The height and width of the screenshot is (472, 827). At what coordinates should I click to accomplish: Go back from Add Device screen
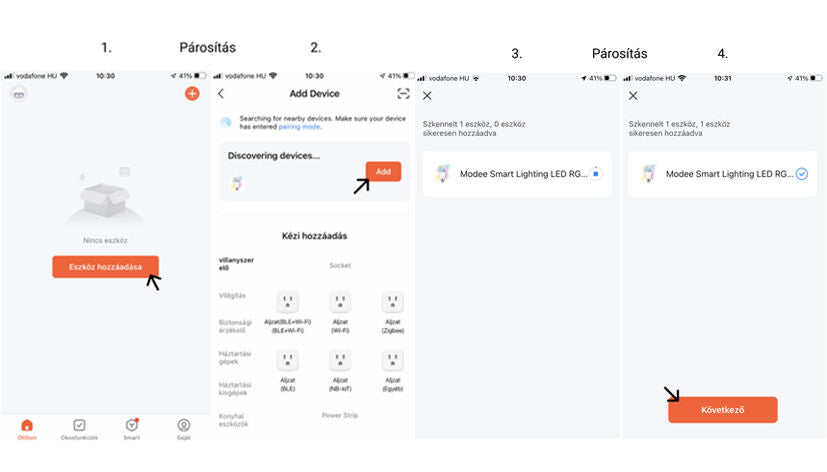click(221, 93)
